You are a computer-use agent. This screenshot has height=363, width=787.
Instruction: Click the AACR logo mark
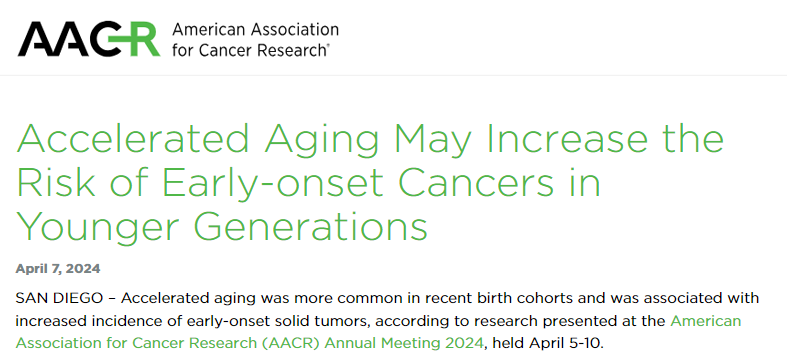pos(89,39)
